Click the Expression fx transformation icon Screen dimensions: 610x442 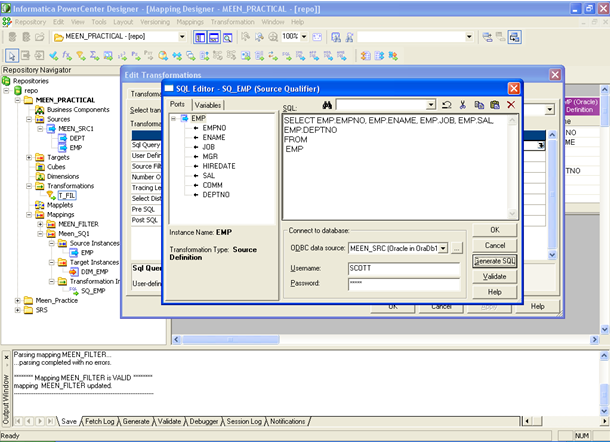tap(67, 56)
